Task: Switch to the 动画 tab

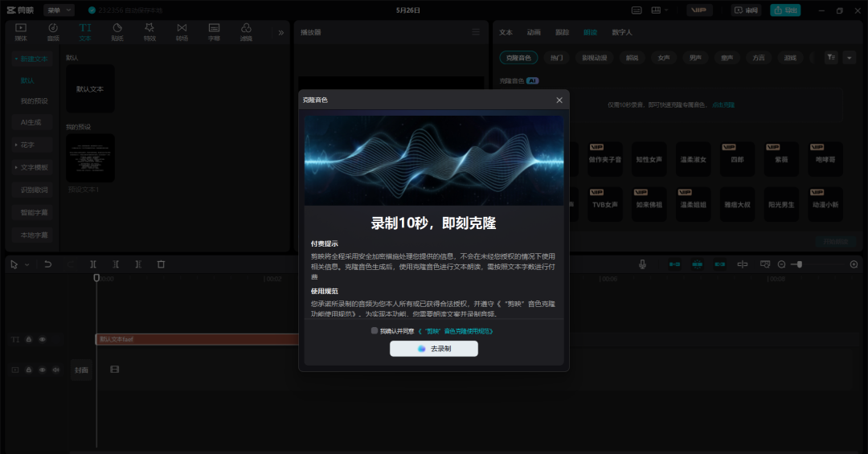Action: (x=534, y=32)
